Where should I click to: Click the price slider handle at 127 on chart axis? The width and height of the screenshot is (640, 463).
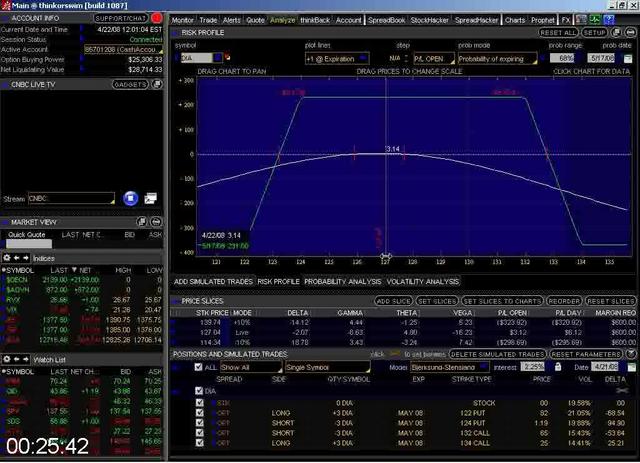pyautogui.click(x=386, y=256)
